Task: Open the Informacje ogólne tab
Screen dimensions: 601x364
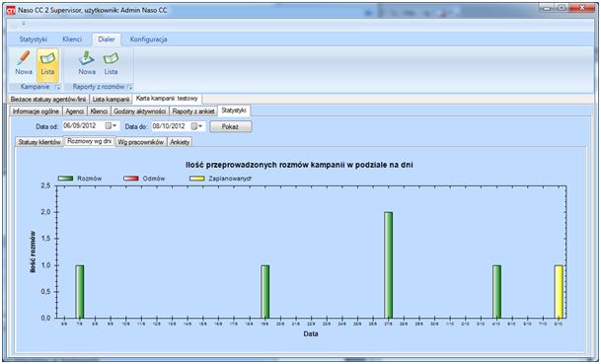Action: 36,111
